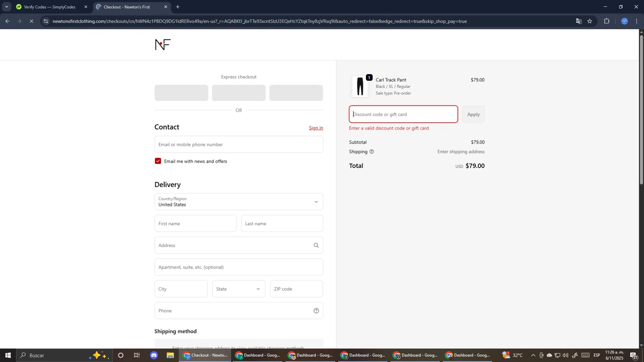Click page vertical scrollbar thumb
The height and width of the screenshot is (362, 644).
click(641, 109)
